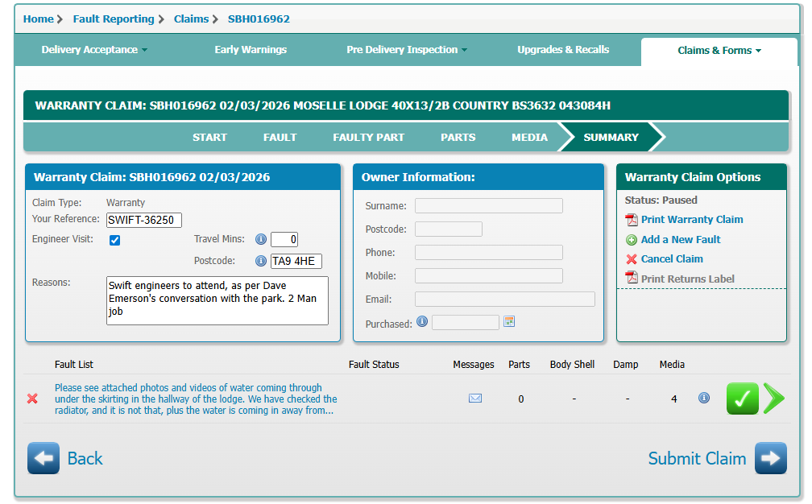Go to the FAULT step
812x504 pixels.
(x=280, y=137)
